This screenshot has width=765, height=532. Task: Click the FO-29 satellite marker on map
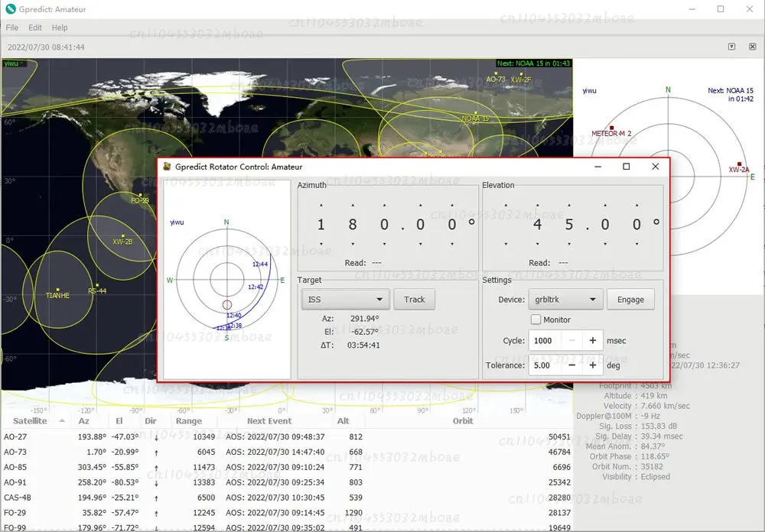tap(141, 195)
